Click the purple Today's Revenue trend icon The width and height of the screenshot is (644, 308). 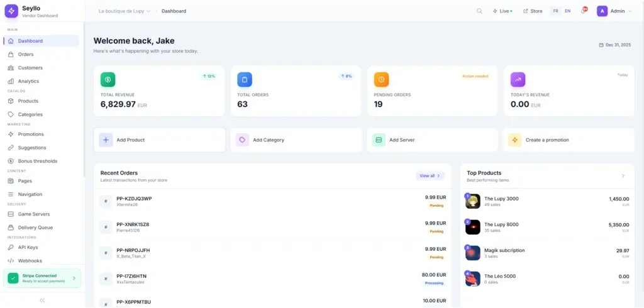518,80
